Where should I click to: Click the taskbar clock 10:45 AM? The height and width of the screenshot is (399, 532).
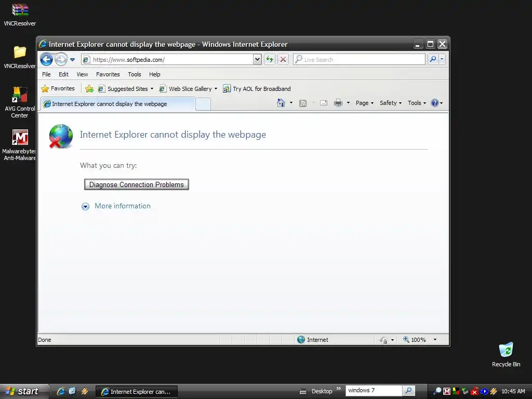513,391
